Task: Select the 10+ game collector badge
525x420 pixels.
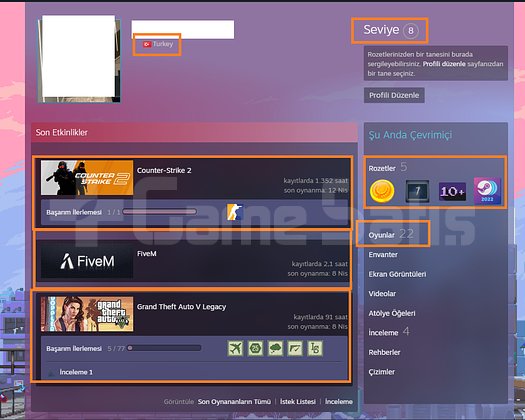Action: click(x=452, y=192)
